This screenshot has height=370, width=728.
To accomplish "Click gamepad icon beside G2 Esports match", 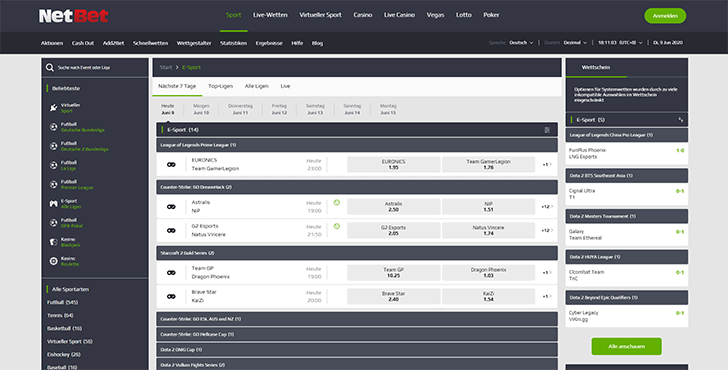I will (171, 230).
